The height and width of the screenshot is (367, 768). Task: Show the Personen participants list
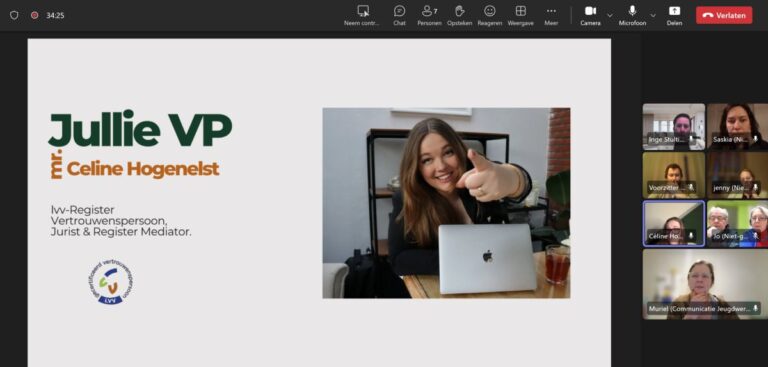click(429, 15)
